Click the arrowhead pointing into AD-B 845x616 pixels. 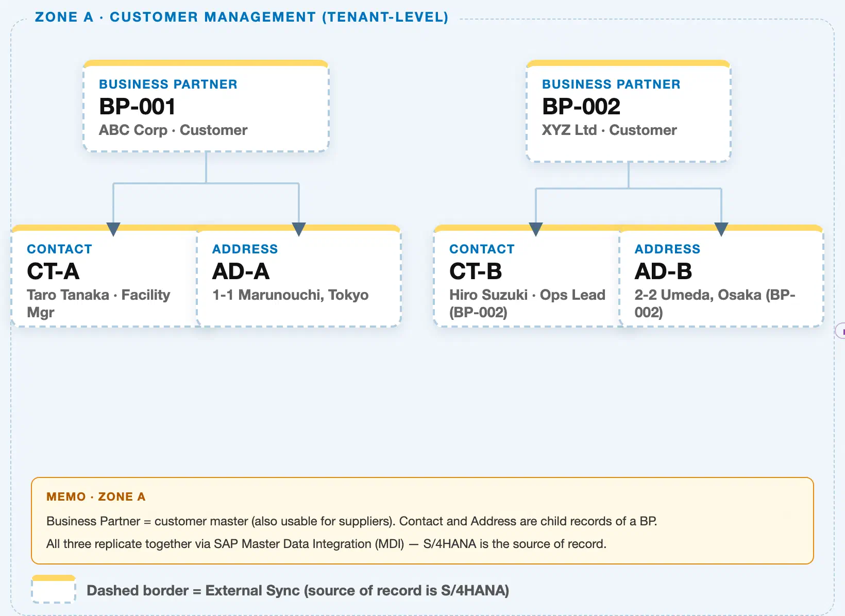(x=721, y=229)
